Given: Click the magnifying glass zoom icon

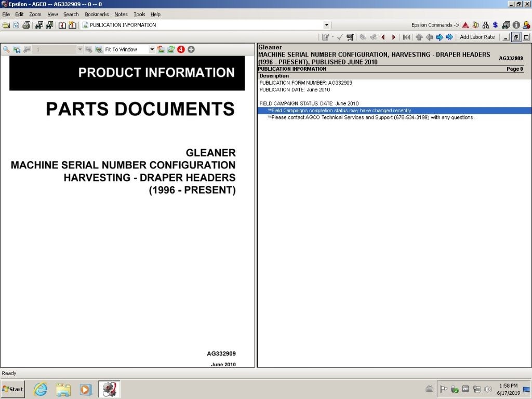Looking at the screenshot, I should (x=6, y=49).
